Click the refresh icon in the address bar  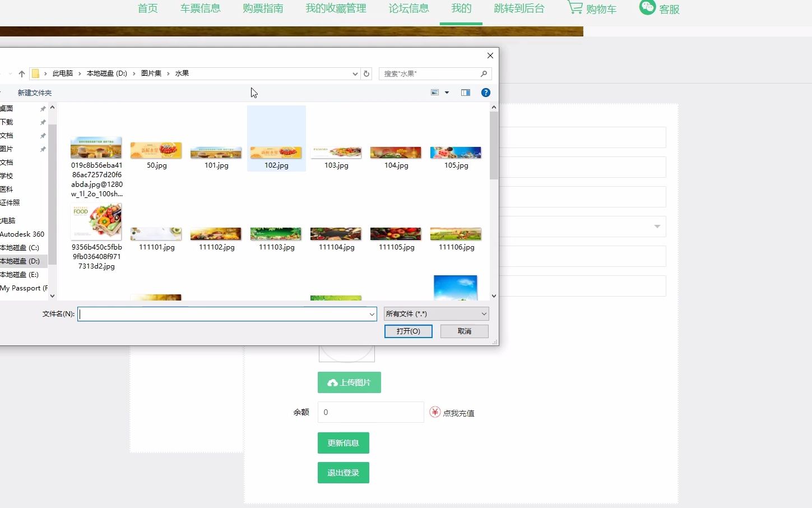click(x=366, y=73)
